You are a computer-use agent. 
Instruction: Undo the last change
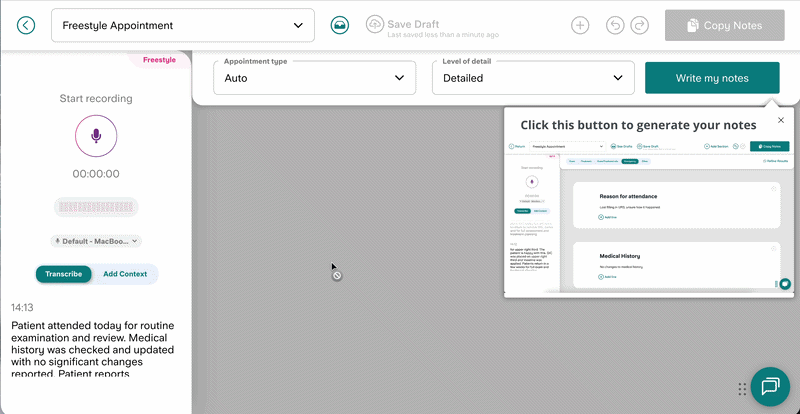[615, 25]
